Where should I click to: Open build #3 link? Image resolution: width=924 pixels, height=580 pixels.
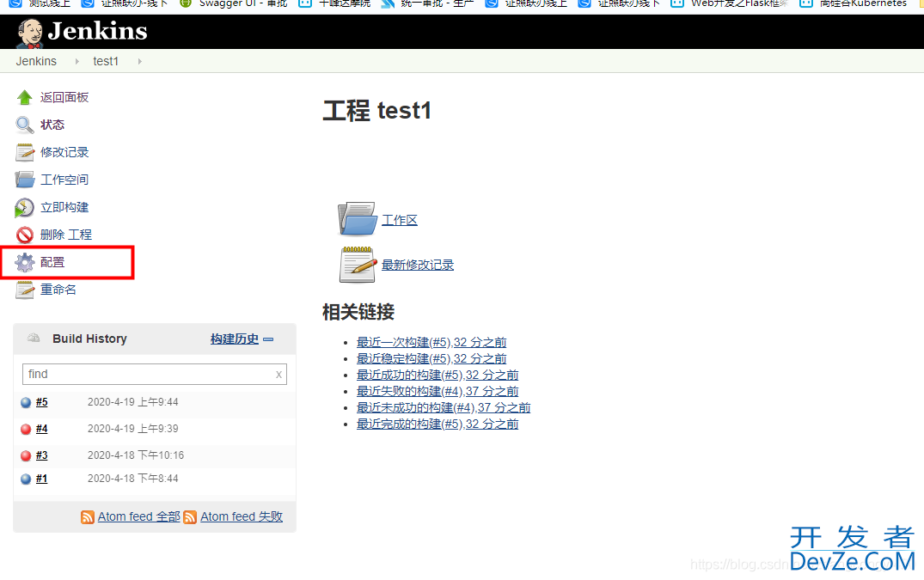(x=42, y=455)
